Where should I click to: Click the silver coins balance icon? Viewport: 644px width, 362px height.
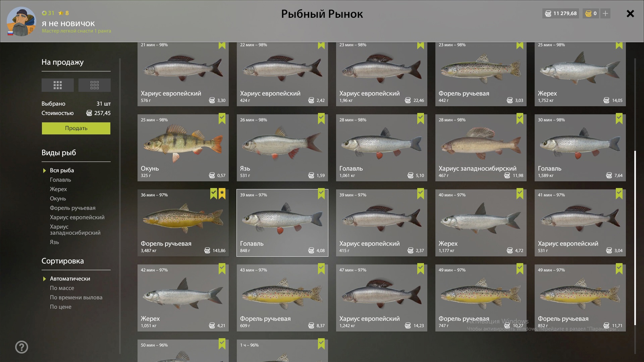548,13
